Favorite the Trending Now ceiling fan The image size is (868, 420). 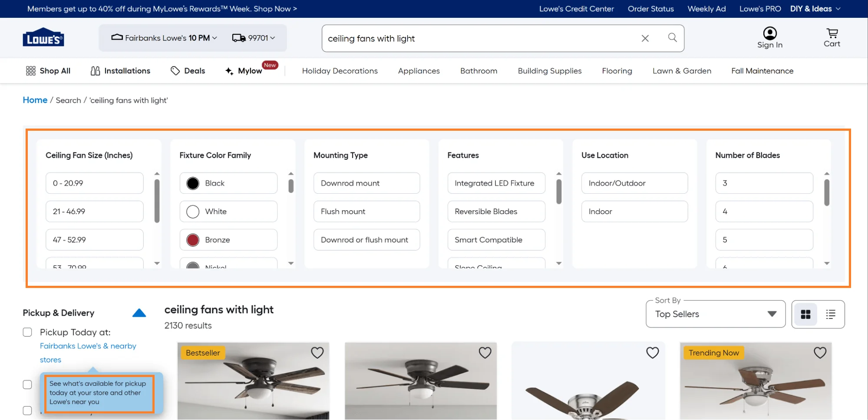tap(820, 353)
